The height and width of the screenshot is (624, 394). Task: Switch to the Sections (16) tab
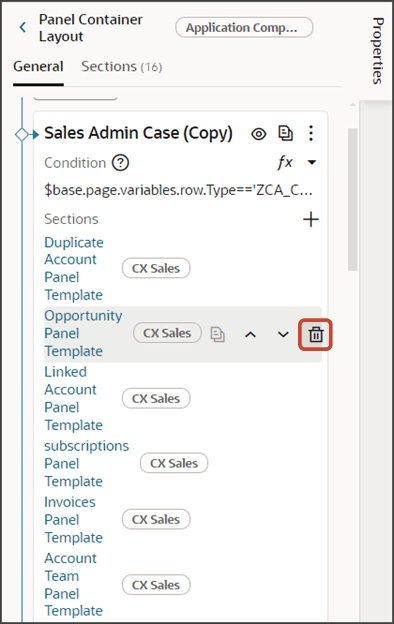pyautogui.click(x=121, y=66)
